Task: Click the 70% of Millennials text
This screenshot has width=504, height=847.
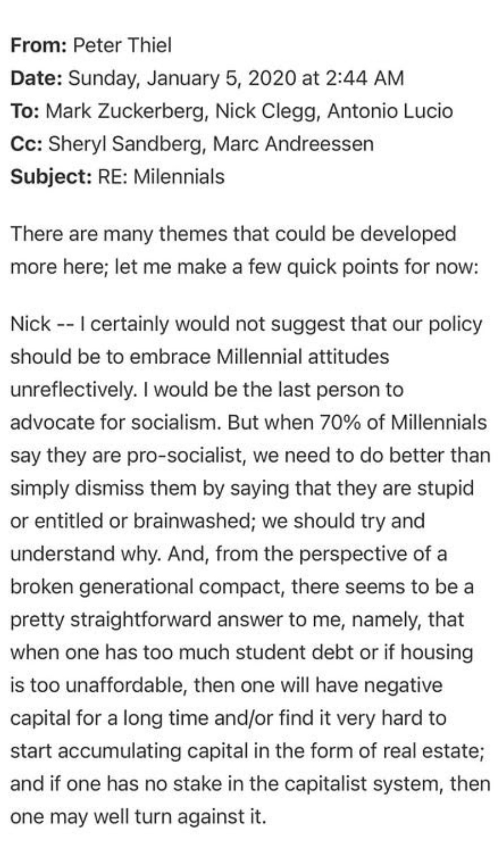Action: coord(403,423)
